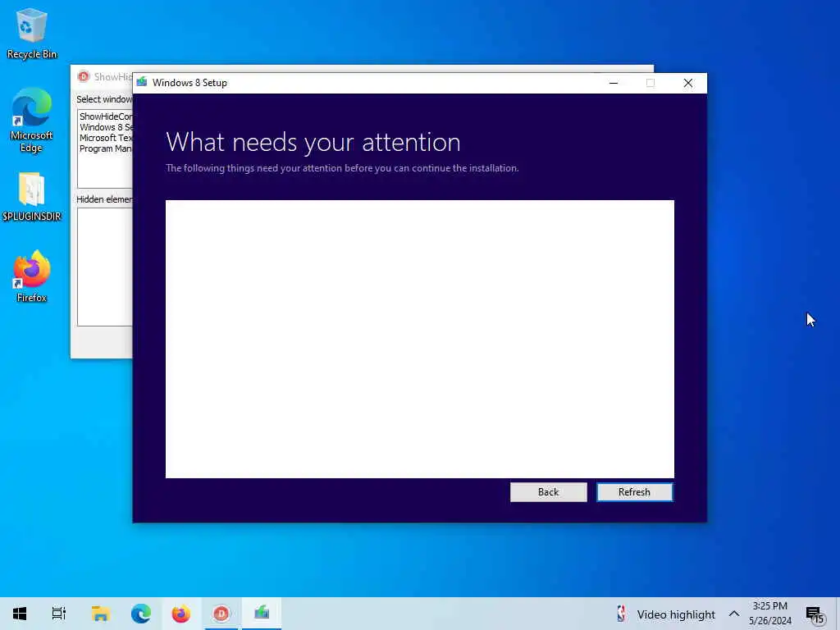This screenshot has height=630, width=840.
Task: Switch to Windows 8 Setup taskbar icon
Action: 262,614
